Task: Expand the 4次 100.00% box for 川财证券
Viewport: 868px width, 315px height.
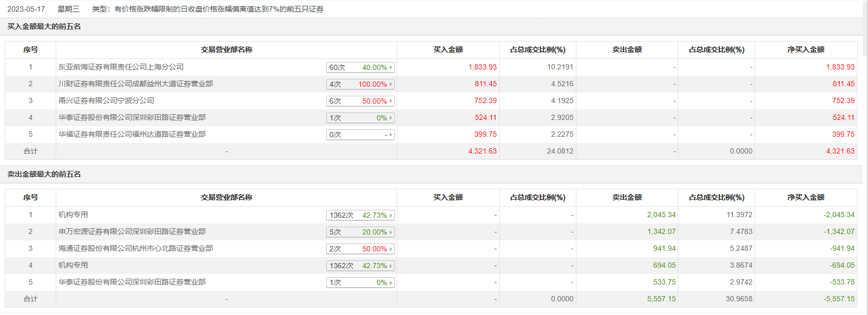Action: coord(360,84)
